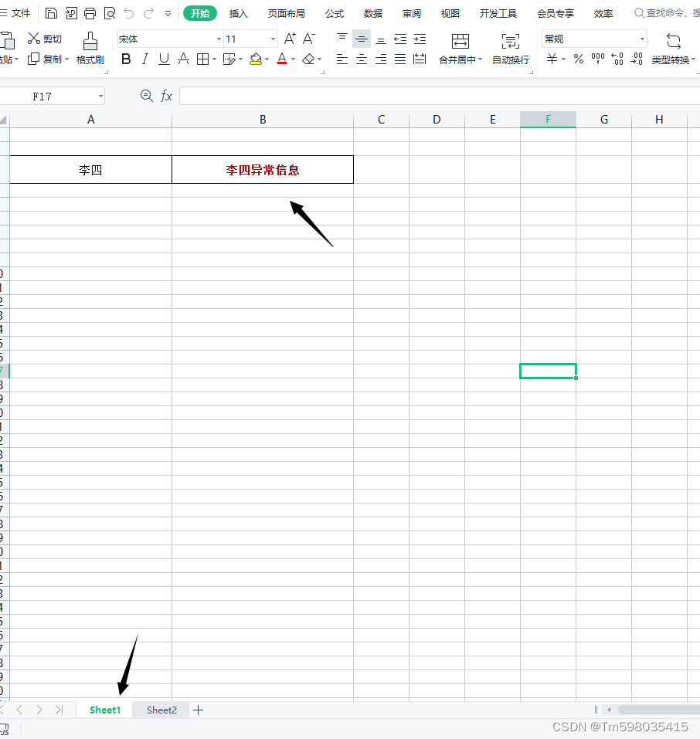
Task: Toggle vertical middle alignment
Action: 362,39
